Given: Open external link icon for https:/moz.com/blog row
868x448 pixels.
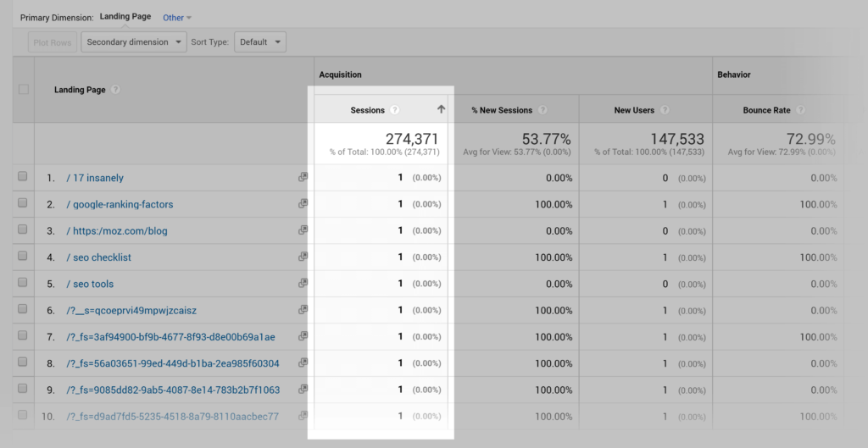Looking at the screenshot, I should (x=303, y=230).
